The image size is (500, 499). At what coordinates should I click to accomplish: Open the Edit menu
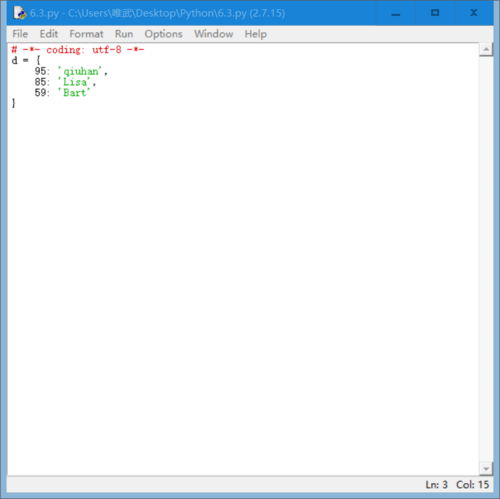tap(49, 34)
